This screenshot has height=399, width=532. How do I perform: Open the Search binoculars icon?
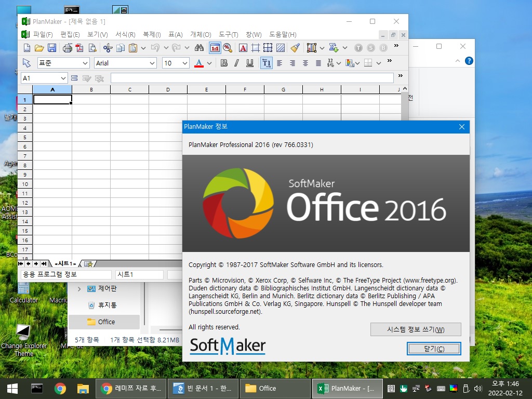(x=199, y=48)
